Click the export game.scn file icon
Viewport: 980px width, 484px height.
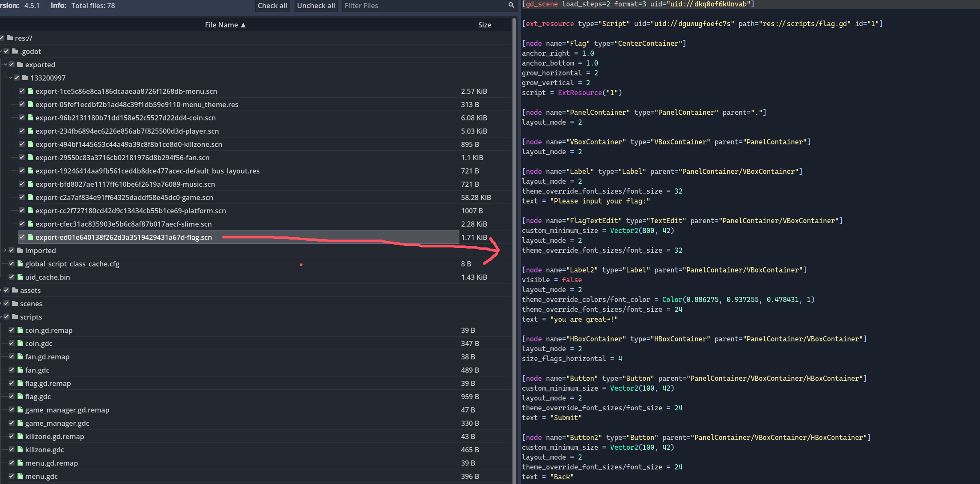[x=30, y=197]
